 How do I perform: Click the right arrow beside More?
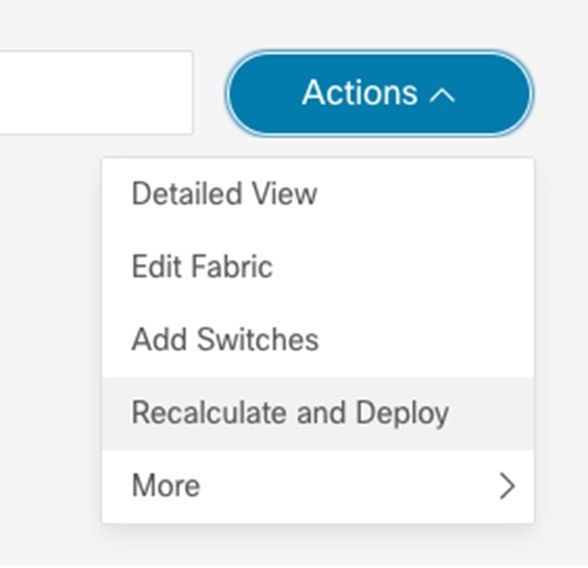(x=507, y=486)
